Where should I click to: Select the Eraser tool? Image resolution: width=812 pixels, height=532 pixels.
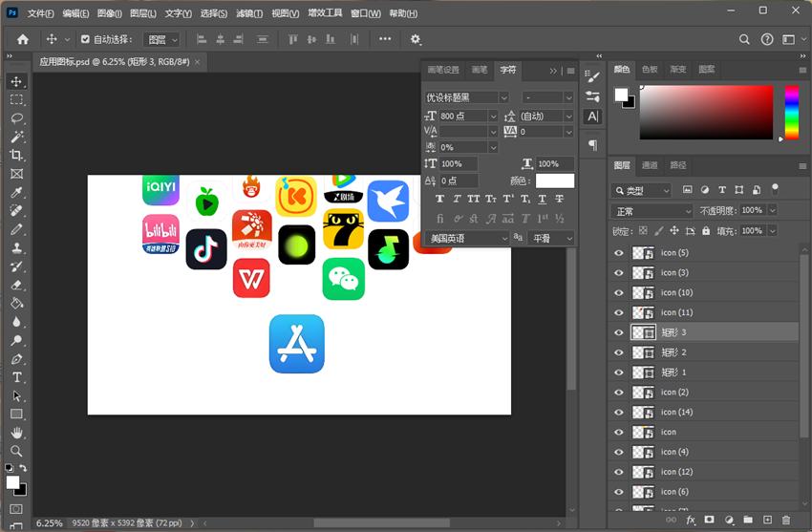click(x=16, y=286)
